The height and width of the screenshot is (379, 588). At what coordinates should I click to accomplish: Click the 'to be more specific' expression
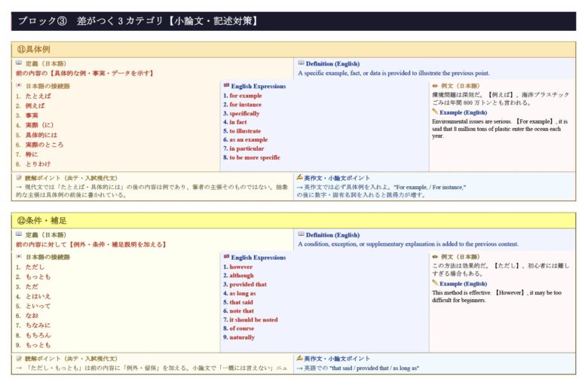pos(255,157)
